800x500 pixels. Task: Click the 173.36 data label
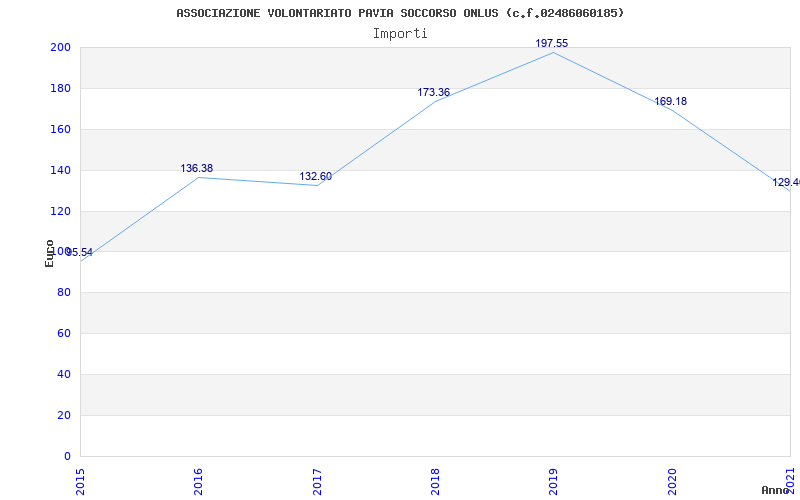pos(434,92)
